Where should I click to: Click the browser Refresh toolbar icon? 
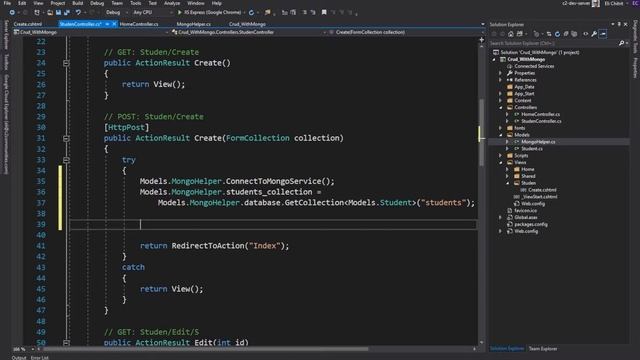[251, 12]
